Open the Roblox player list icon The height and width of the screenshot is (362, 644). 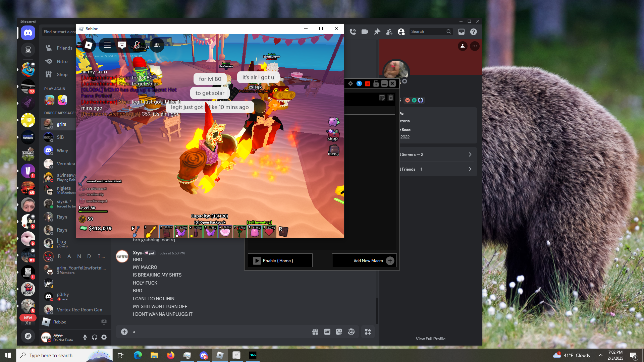(x=157, y=45)
